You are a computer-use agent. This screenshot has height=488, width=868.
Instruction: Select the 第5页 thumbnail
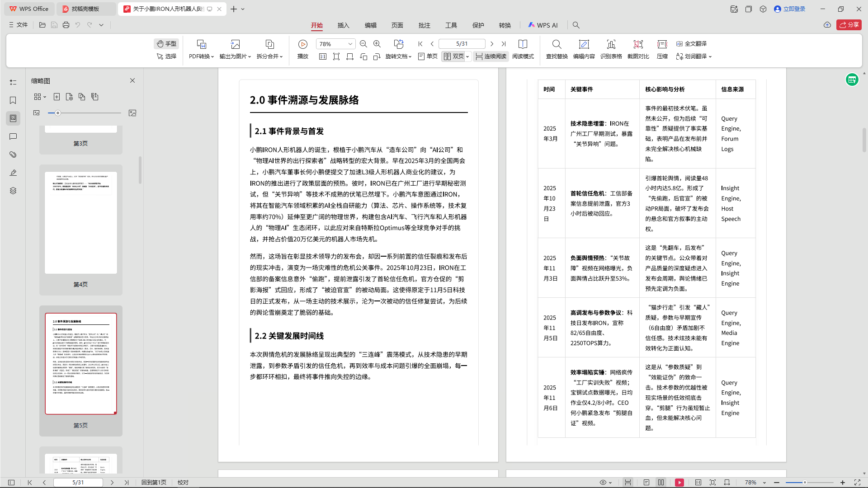[x=81, y=371]
